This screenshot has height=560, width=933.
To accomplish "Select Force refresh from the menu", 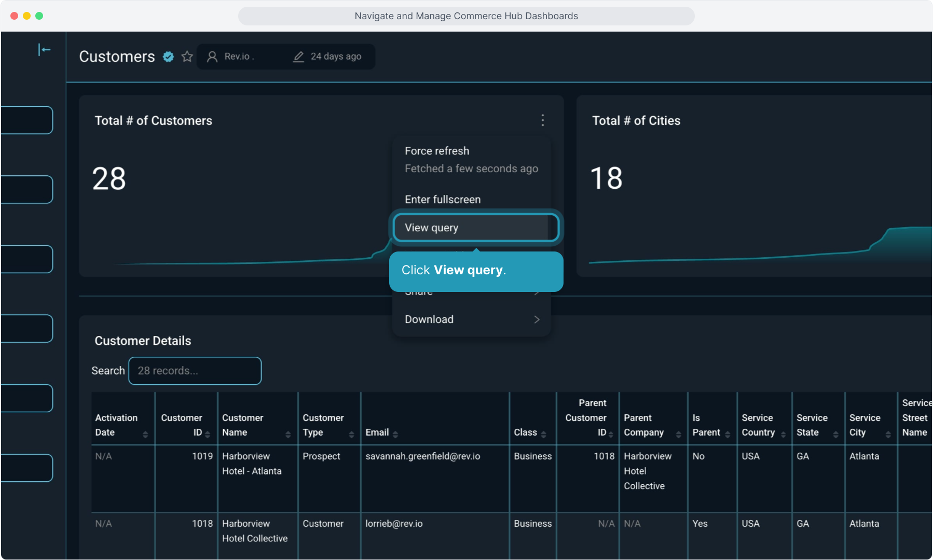I will pos(436,151).
